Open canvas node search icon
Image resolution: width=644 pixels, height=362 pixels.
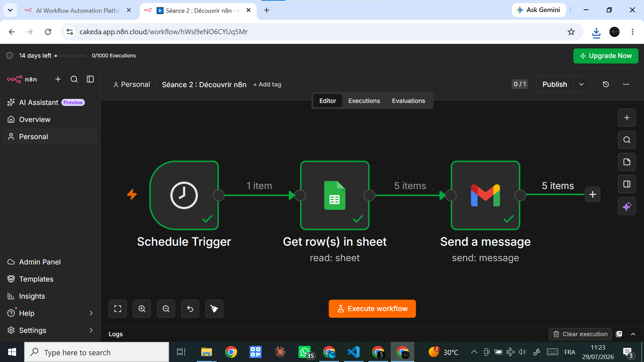coord(627,140)
